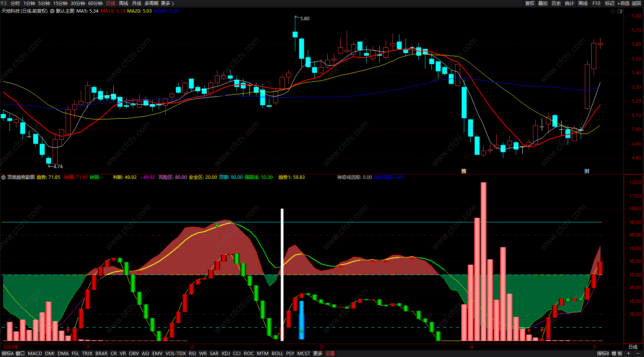Click the diamond icon at the chart's top right

(613, 11)
